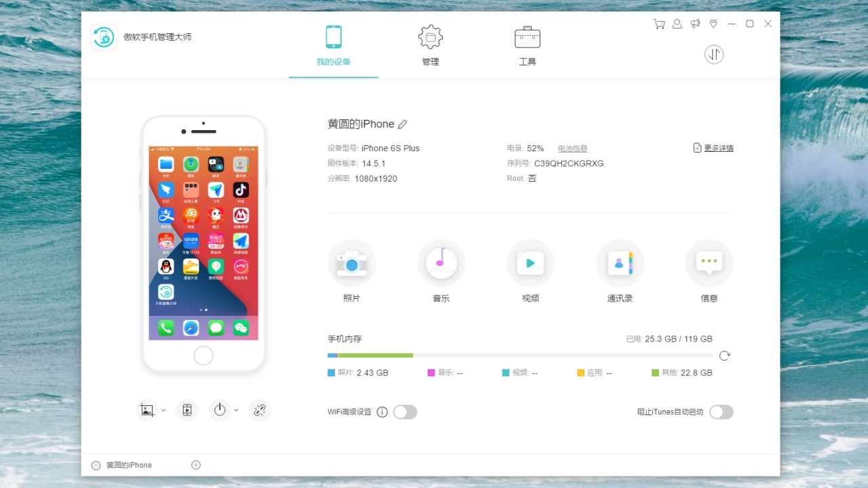Show WiFi高级设置 info icon
The width and height of the screenshot is (868, 488).
click(x=382, y=412)
